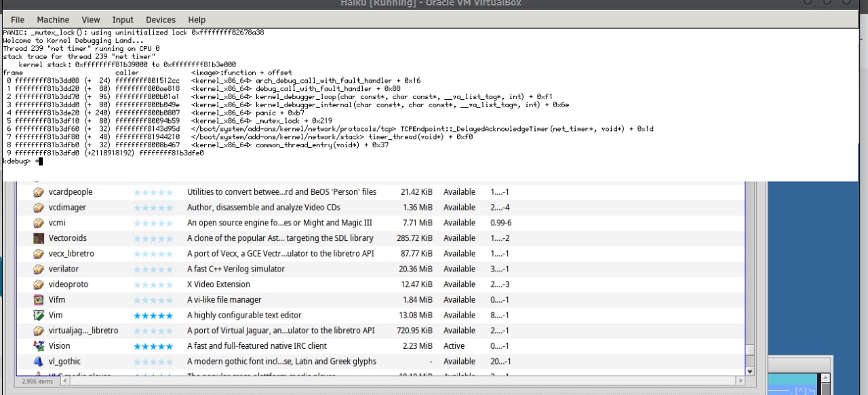This screenshot has width=868, height=395.
Task: Click 'A fast and full-featured native IRC client'
Action: coord(257,346)
